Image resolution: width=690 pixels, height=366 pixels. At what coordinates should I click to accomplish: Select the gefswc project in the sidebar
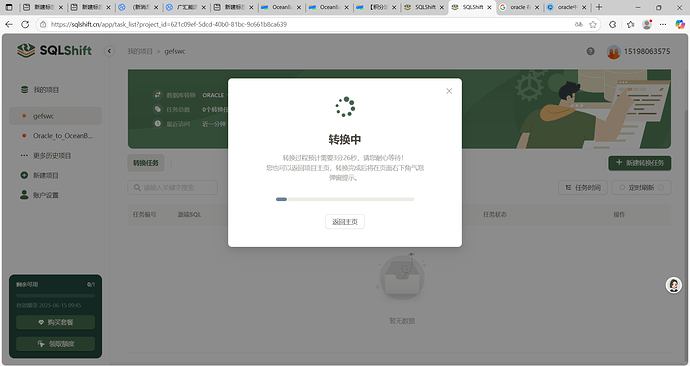(55, 116)
